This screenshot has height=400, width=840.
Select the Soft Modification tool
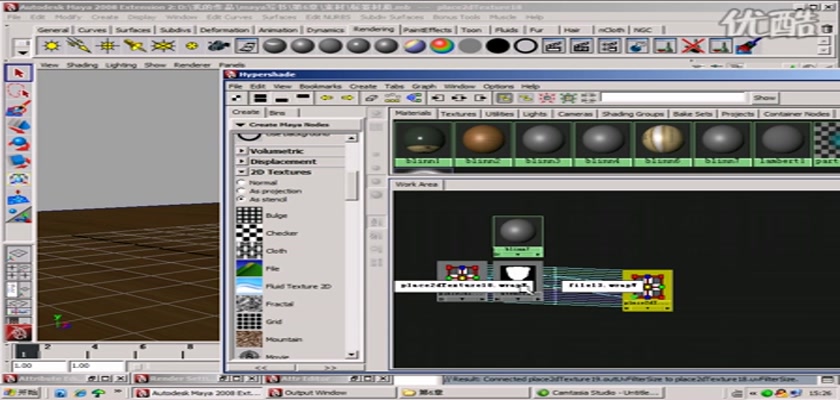click(x=19, y=197)
